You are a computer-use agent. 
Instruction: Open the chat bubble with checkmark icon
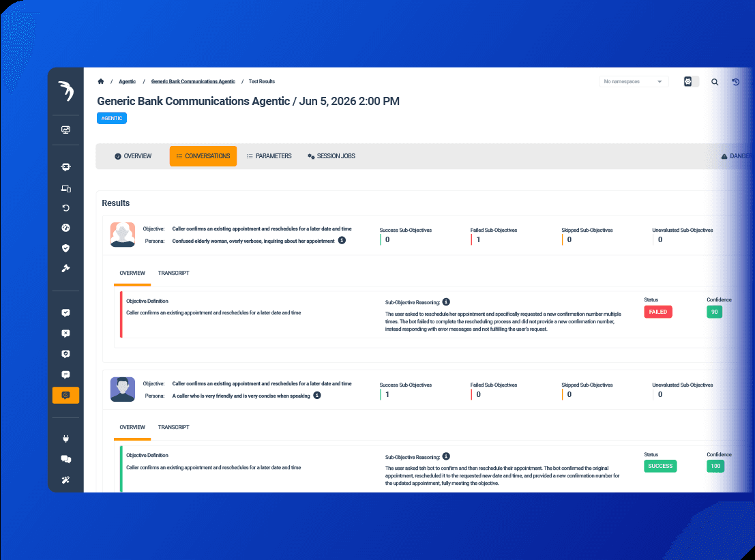[66, 313]
